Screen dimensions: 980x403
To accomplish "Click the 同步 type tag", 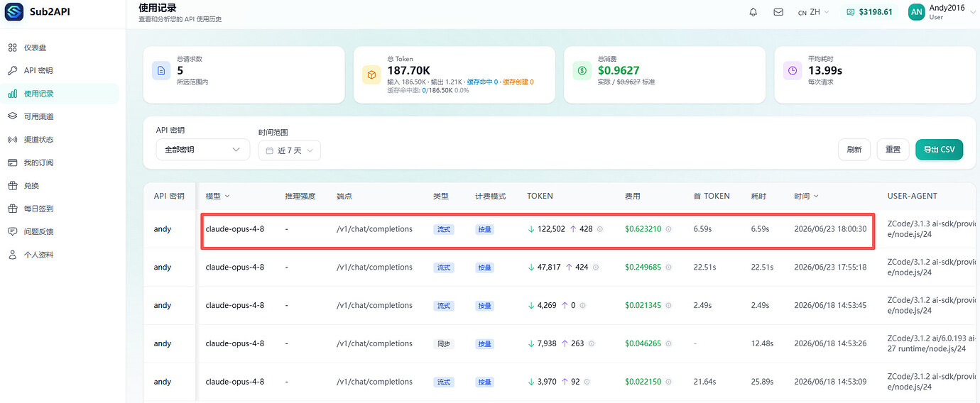I will 443,343.
